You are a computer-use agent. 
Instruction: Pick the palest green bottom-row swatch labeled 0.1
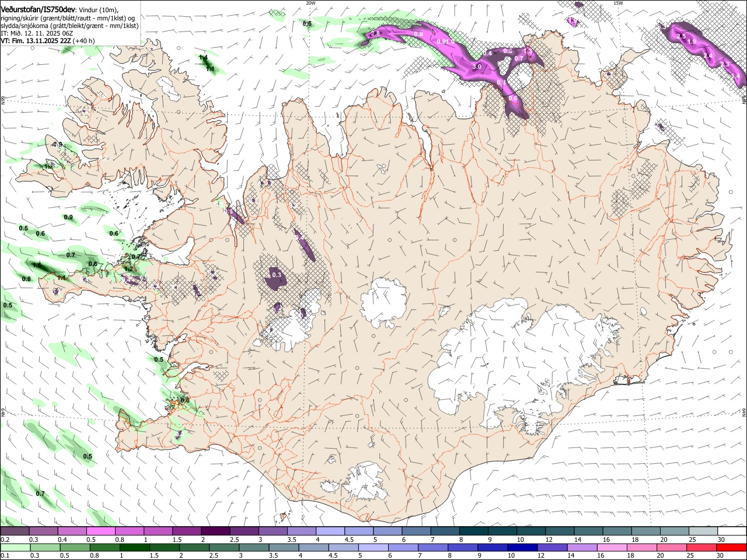tap(15, 547)
